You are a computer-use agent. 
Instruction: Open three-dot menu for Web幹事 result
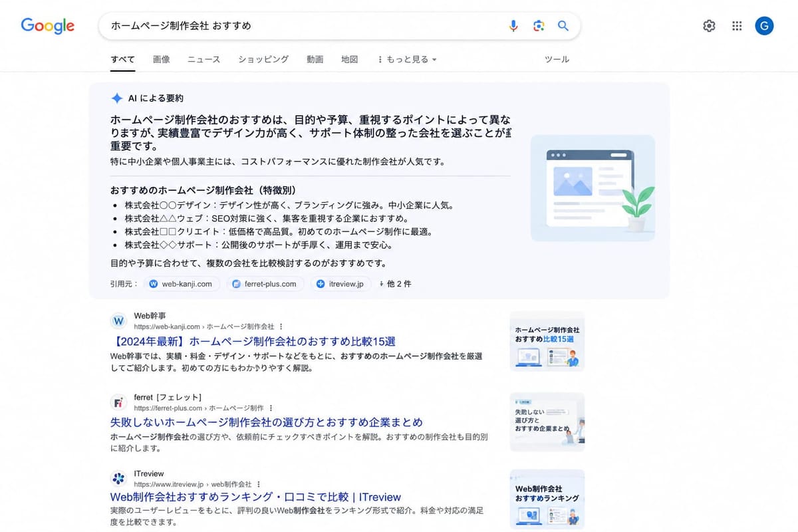pos(281,327)
